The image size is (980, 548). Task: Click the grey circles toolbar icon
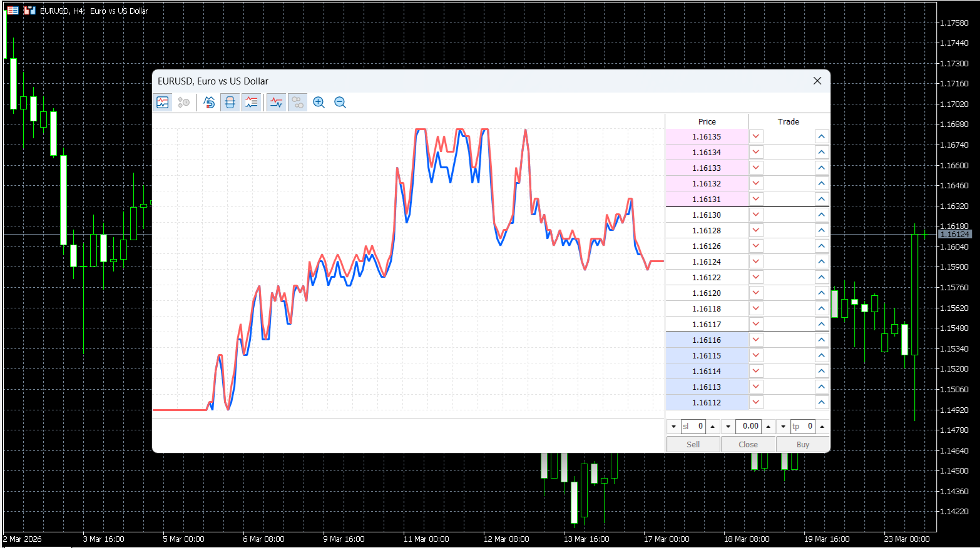(298, 103)
